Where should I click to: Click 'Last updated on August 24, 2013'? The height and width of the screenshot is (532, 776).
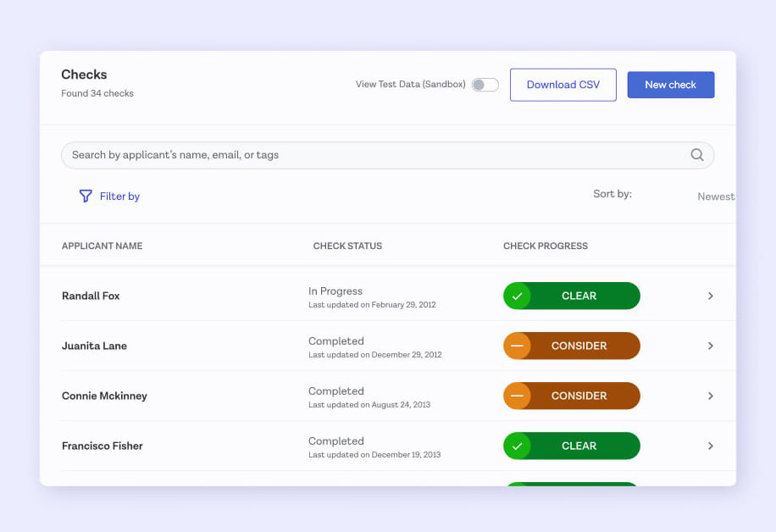tap(369, 405)
